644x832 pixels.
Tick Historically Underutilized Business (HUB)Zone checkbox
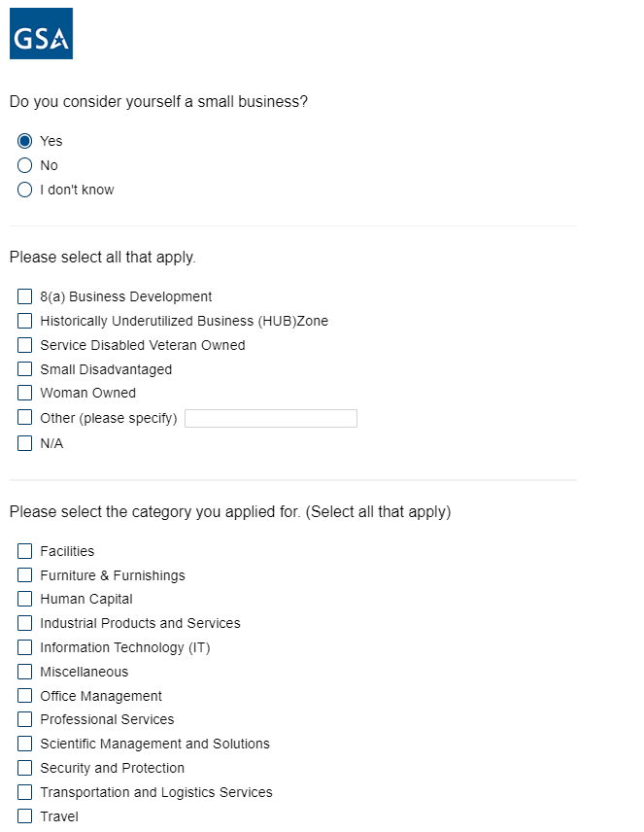tap(25, 321)
